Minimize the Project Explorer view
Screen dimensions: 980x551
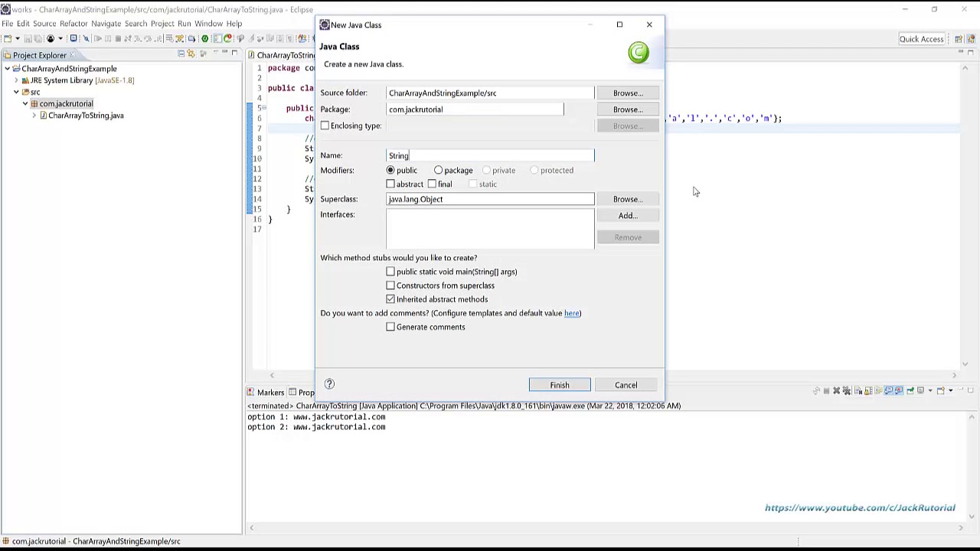coord(224,53)
